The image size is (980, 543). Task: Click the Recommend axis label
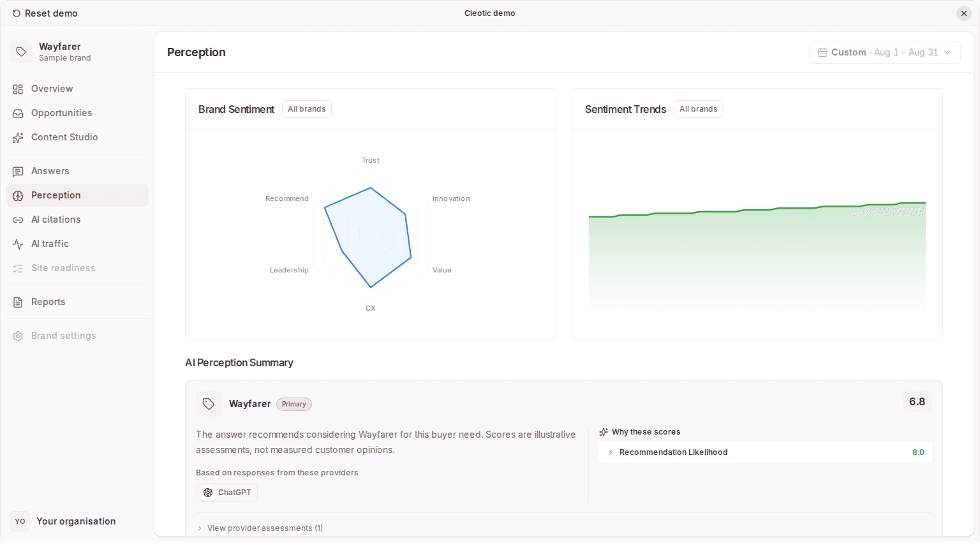[287, 199]
